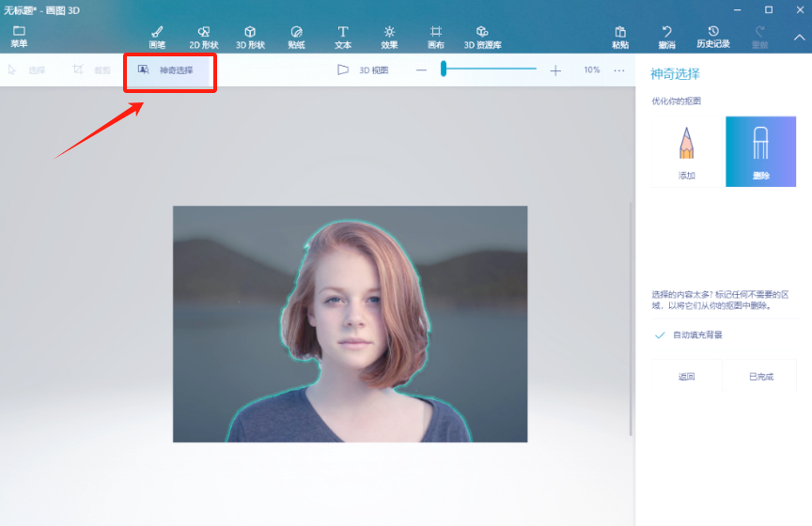
Task: Click the 神奇选择 magic select tab
Action: [x=167, y=70]
